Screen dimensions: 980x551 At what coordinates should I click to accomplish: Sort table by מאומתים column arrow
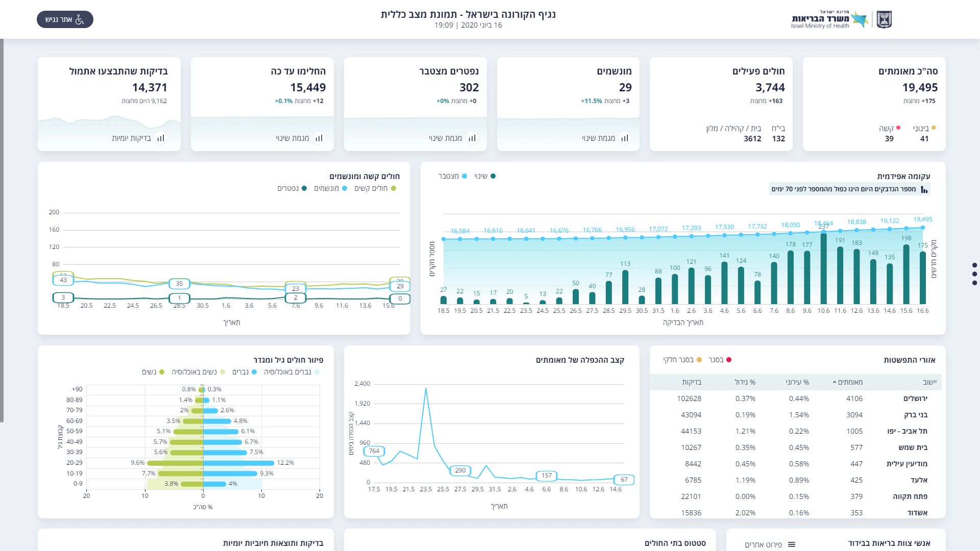[835, 382]
